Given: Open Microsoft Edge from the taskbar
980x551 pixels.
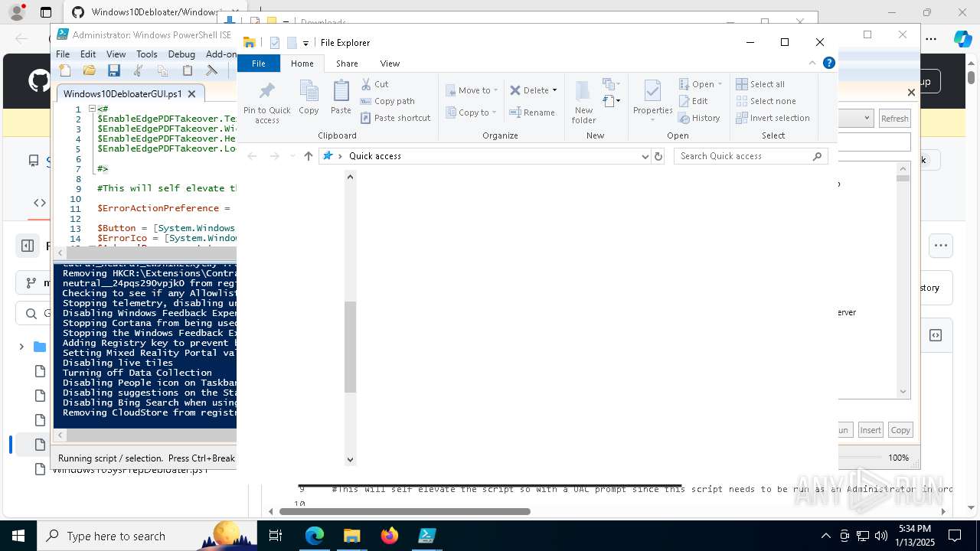Looking at the screenshot, I should click(x=315, y=536).
